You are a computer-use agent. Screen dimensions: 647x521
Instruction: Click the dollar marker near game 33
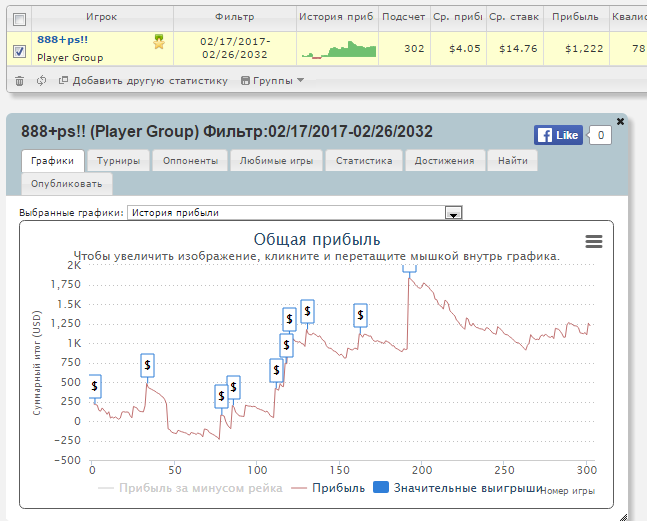pos(147,365)
